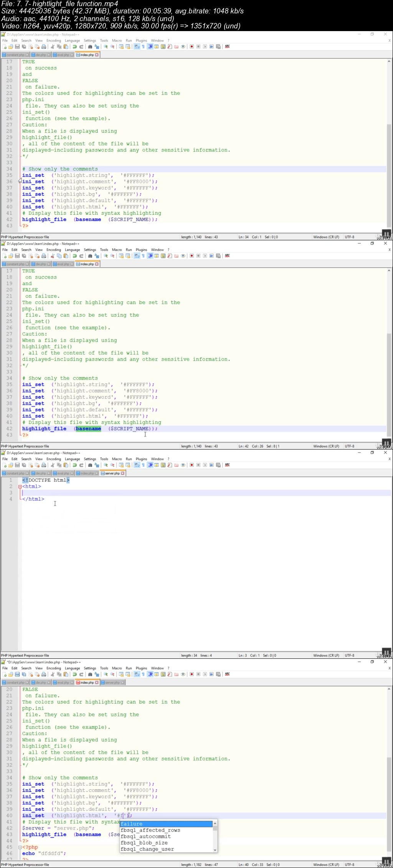Viewport: 393px width, 868px height.
Task: Open Document Map icon in server.php window
Action: click(163, 465)
